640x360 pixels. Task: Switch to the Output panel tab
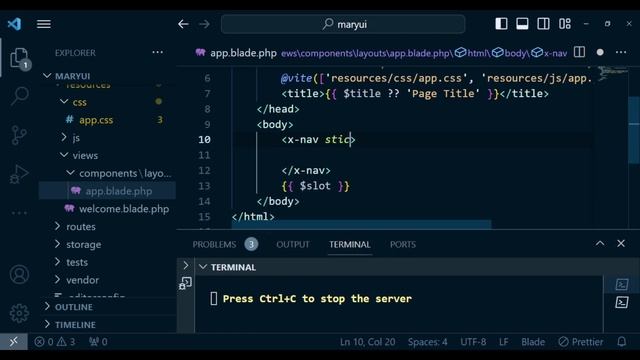293,244
